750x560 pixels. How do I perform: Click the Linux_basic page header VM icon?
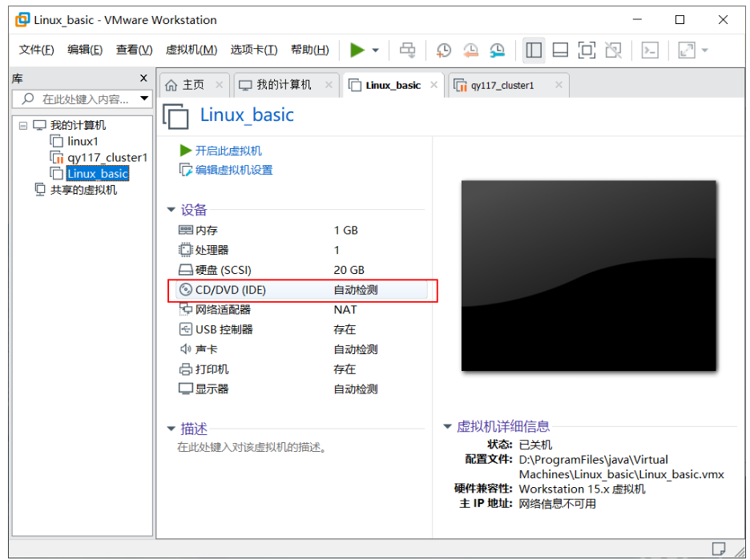[175, 115]
